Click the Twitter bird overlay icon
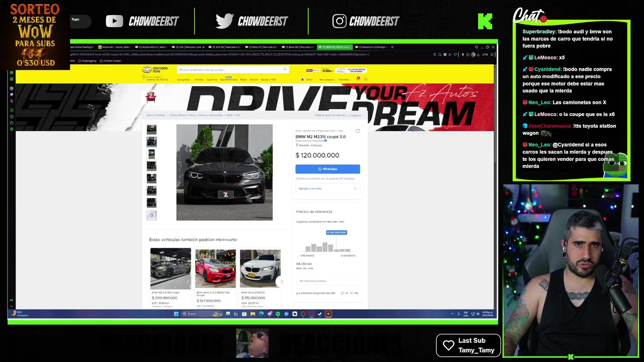The image size is (644, 362). [224, 21]
